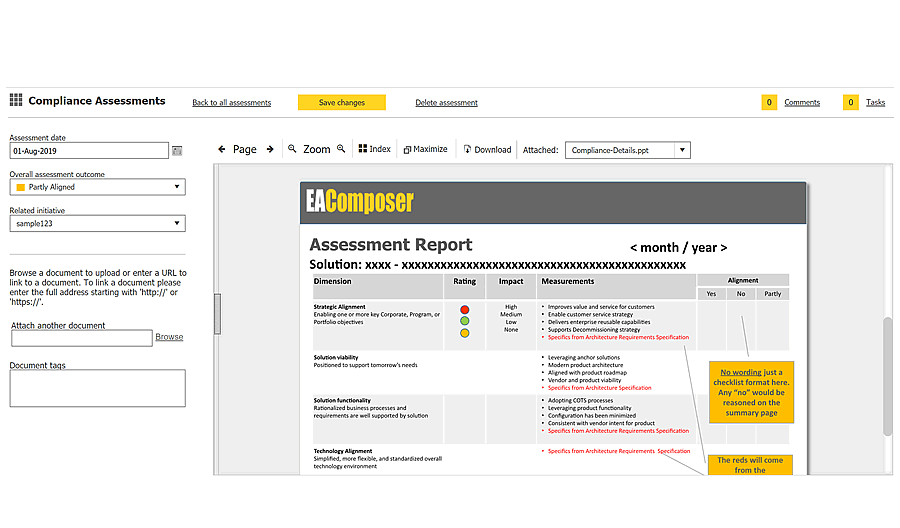
Task: Download the attached document
Action: [487, 150]
